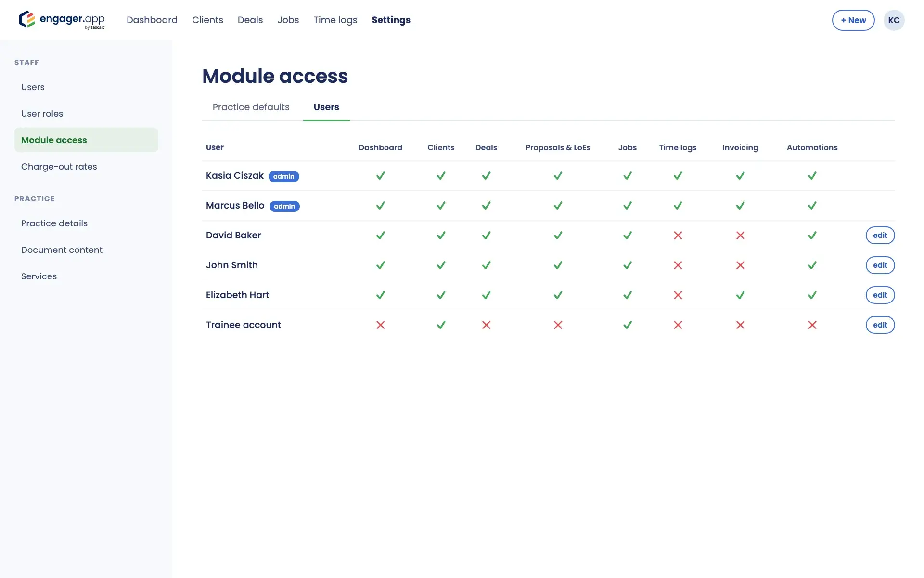The height and width of the screenshot is (578, 924).
Task: Select Module access in the sidebar
Action: (x=86, y=140)
